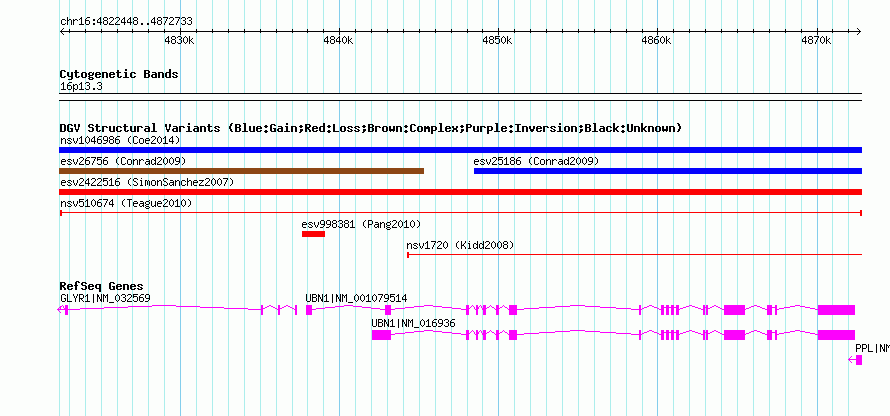
Task: Click the thin red nsv510674 variant line
Action: [x=460, y=213]
